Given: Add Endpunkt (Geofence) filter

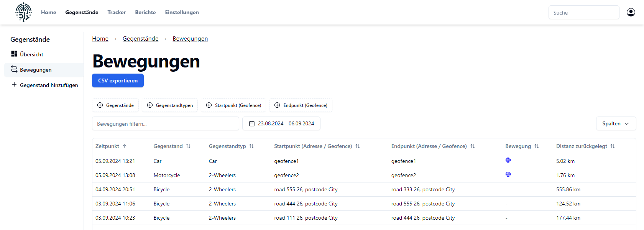Looking at the screenshot, I should tap(301, 105).
